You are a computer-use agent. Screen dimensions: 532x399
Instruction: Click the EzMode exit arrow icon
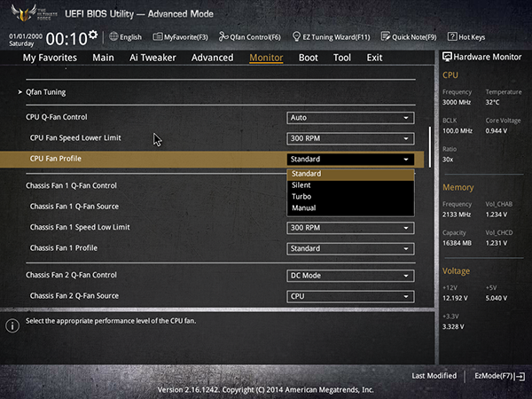(x=520, y=376)
